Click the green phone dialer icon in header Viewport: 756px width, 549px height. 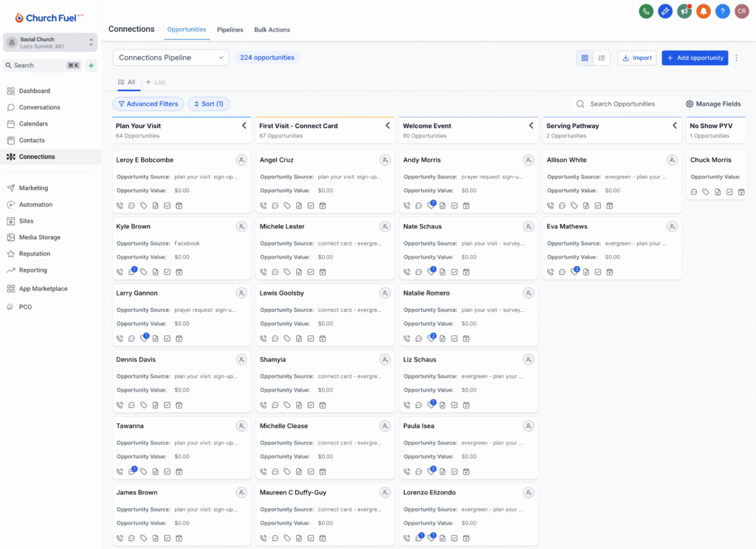tap(646, 11)
